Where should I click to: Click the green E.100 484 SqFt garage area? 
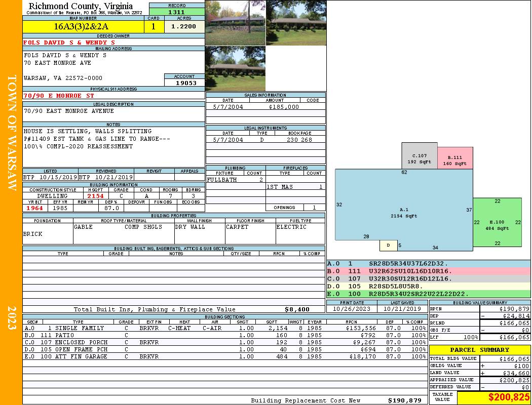click(497, 223)
